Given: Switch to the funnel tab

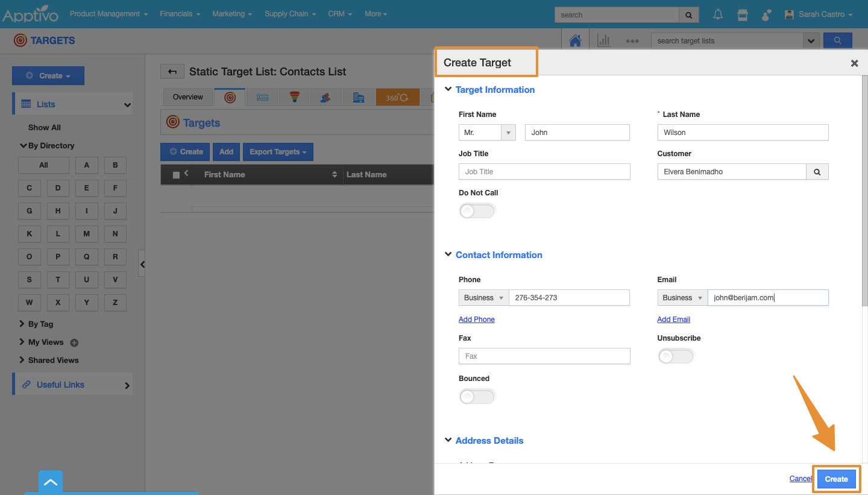Looking at the screenshot, I should coord(295,97).
